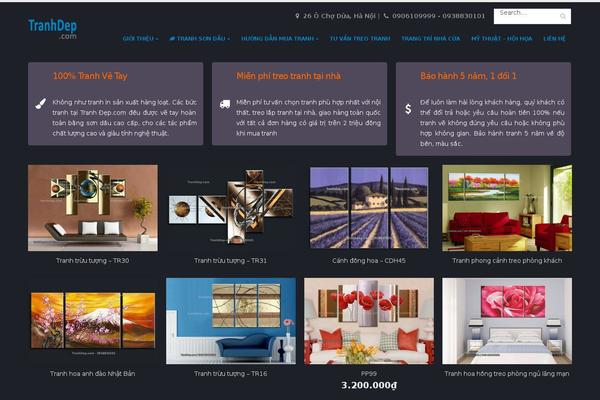
Task: Click the dollar sign icon
Action: (x=408, y=109)
